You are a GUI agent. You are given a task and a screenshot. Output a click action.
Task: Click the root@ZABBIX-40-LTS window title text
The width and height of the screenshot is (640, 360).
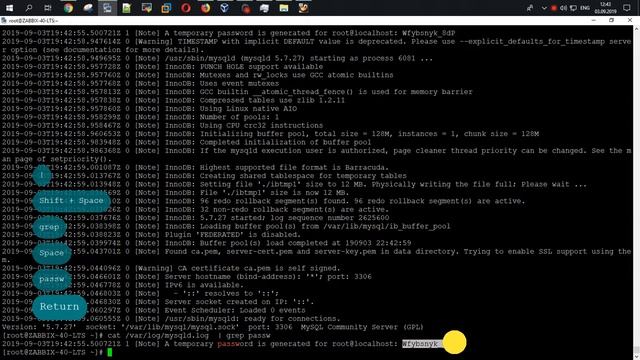(33, 20)
